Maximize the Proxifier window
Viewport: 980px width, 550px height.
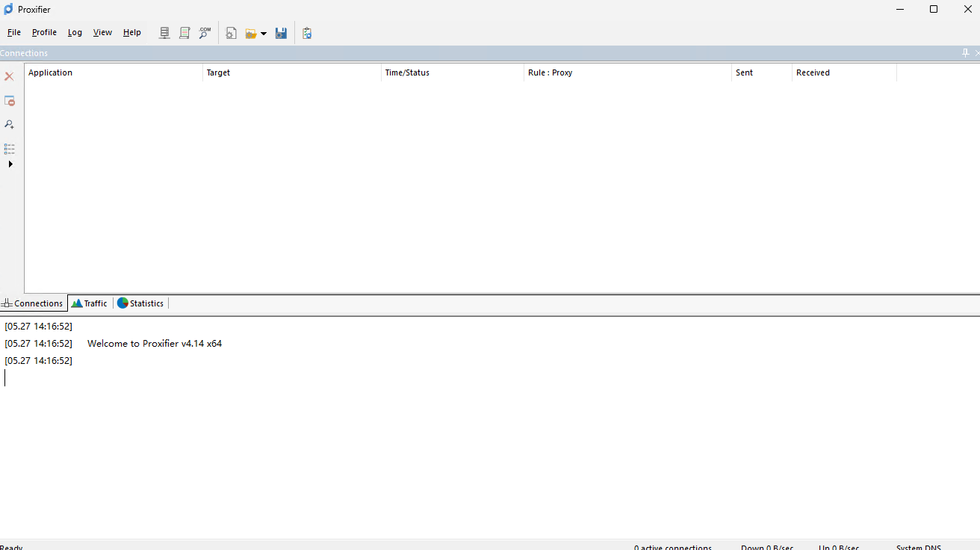pos(934,10)
